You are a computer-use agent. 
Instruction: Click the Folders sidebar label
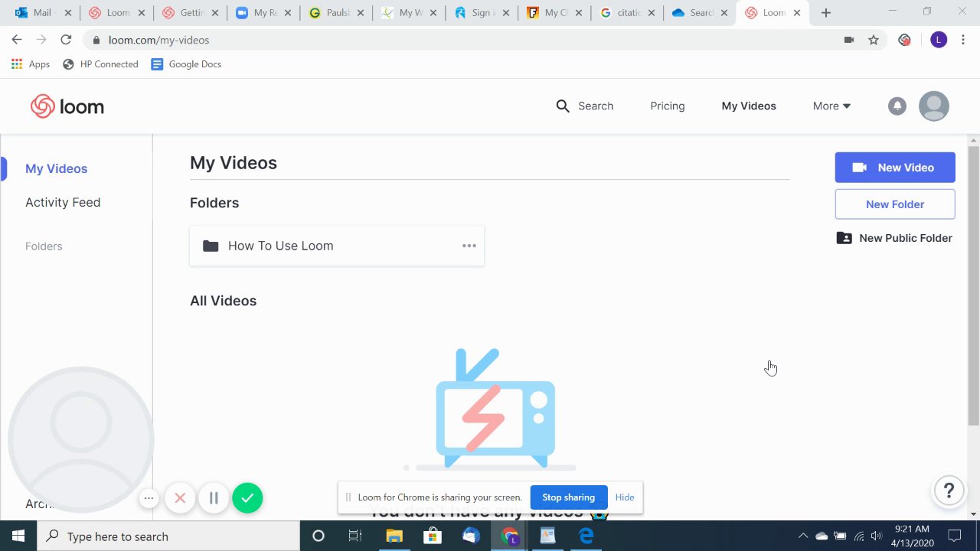coord(44,246)
